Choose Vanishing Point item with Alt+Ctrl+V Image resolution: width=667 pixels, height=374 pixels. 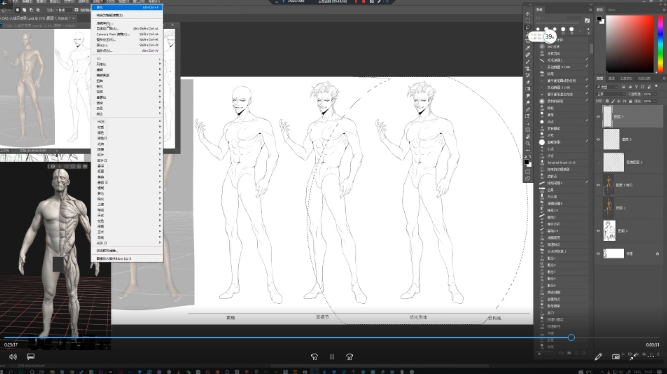pyautogui.click(x=127, y=51)
